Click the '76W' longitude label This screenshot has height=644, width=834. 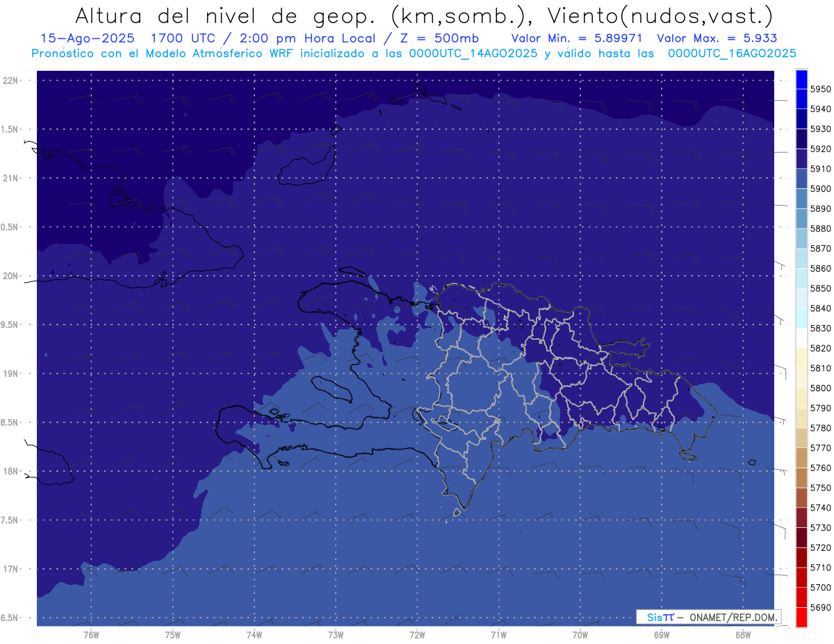(x=92, y=635)
